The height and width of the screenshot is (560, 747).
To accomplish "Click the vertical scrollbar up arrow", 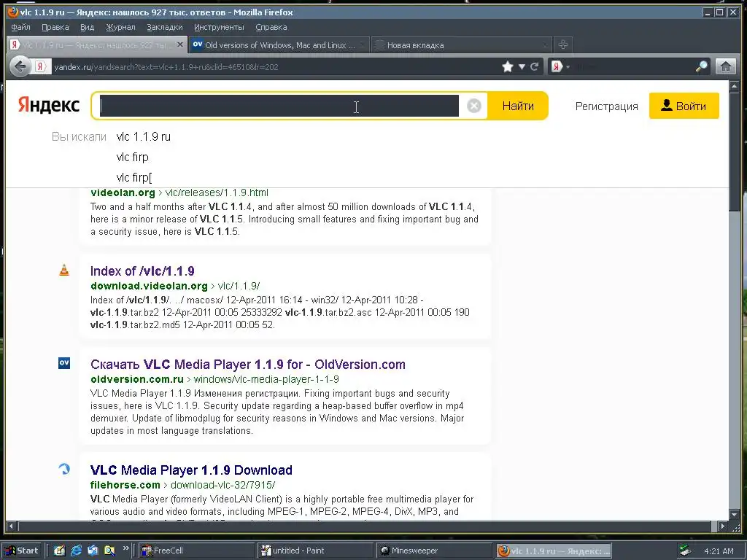I will coord(735,87).
